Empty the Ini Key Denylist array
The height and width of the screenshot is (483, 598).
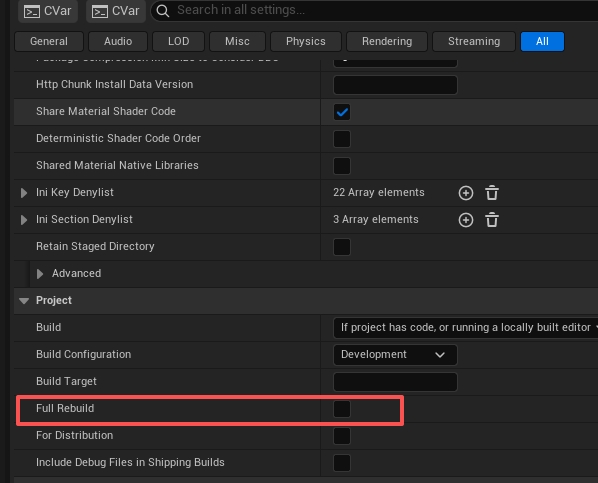click(492, 193)
